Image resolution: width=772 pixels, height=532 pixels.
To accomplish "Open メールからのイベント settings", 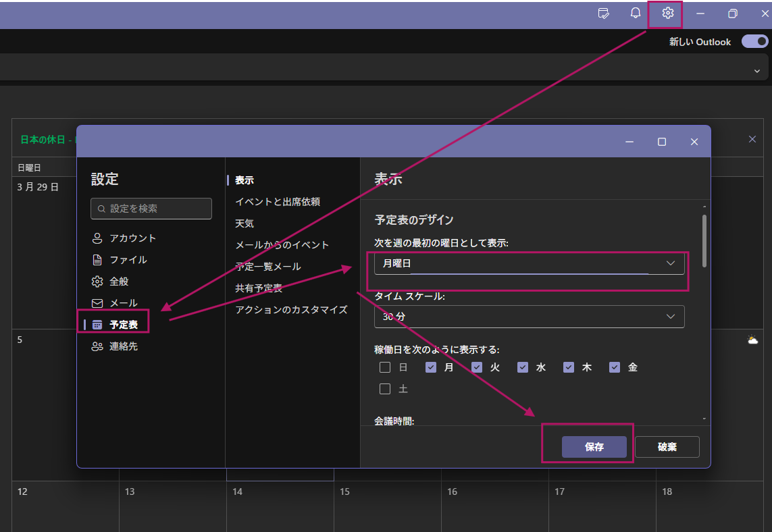I will pyautogui.click(x=282, y=245).
